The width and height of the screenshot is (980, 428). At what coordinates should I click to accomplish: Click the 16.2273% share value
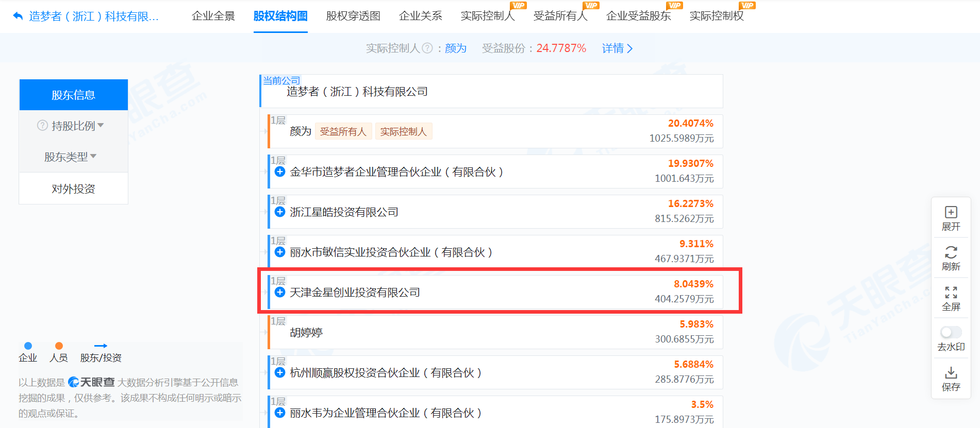pyautogui.click(x=691, y=203)
